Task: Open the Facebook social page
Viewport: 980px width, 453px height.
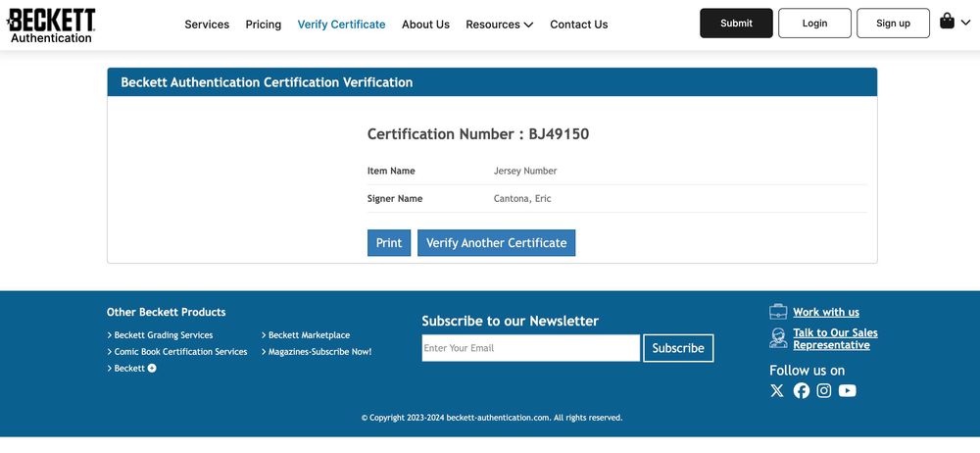Action: tap(802, 391)
